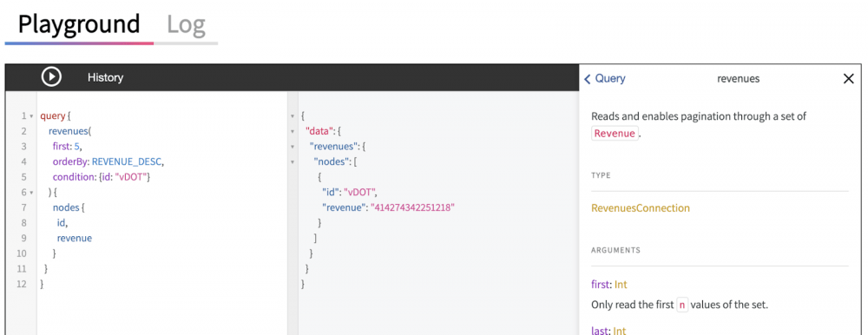Collapse the selection set fold at line 6
Image resolution: width=868 pixels, height=335 pixels.
(31, 193)
